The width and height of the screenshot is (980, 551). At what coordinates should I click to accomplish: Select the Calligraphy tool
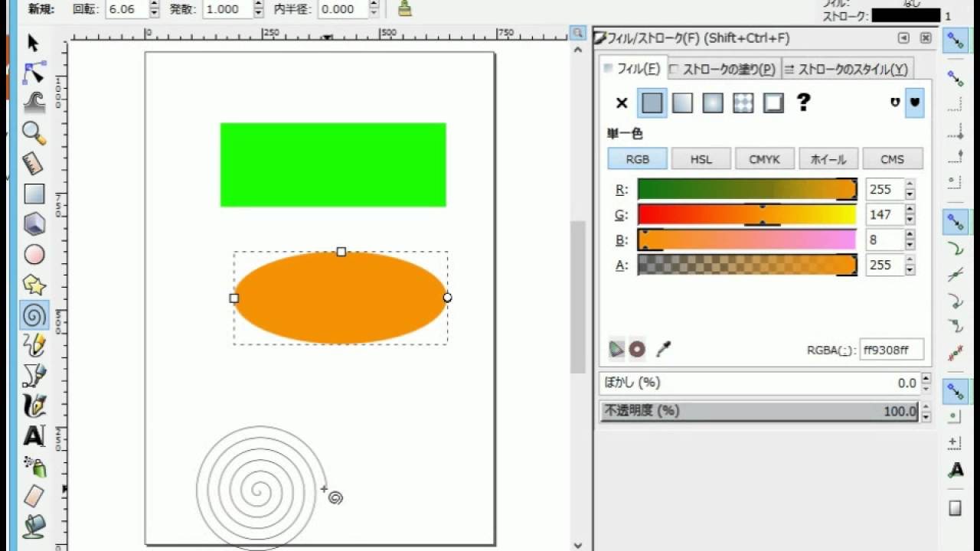point(34,406)
